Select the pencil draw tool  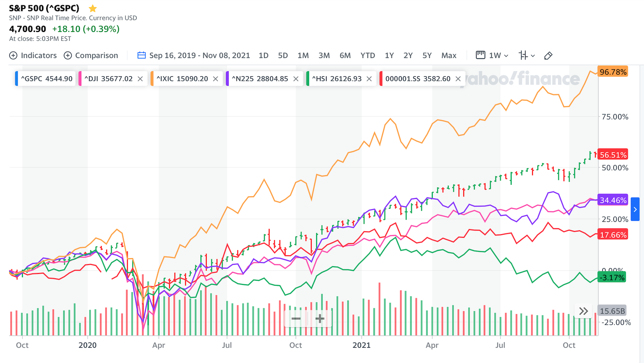(548, 56)
